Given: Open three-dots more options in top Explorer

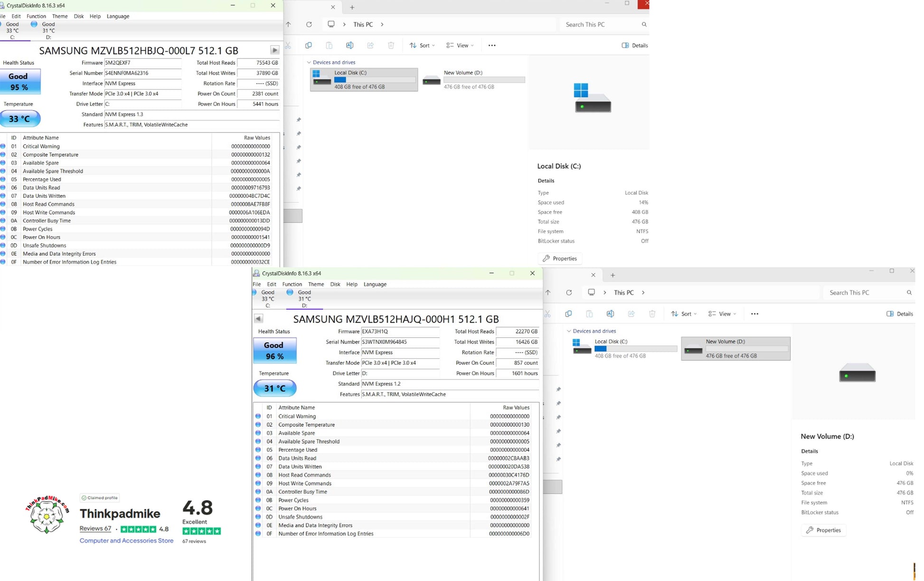Looking at the screenshot, I should 492,45.
